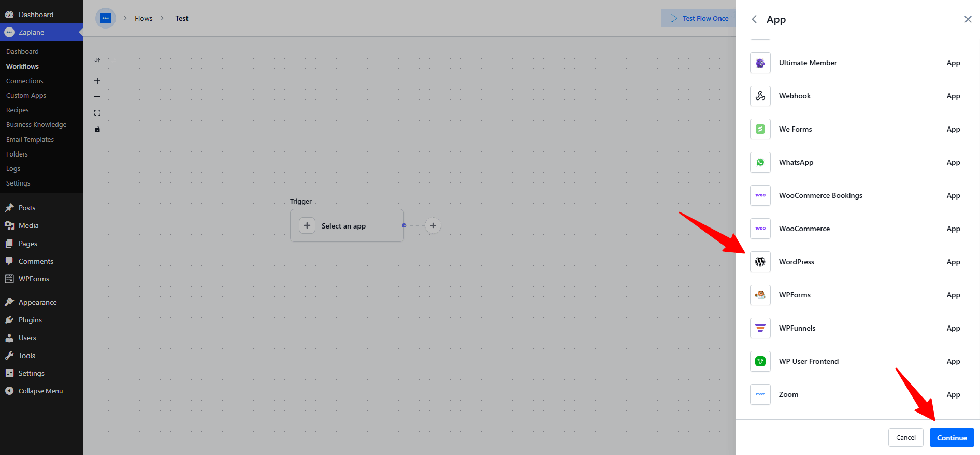Screen dimensions: 980x455
Task: Cancel the app selection
Action: pyautogui.click(x=906, y=437)
